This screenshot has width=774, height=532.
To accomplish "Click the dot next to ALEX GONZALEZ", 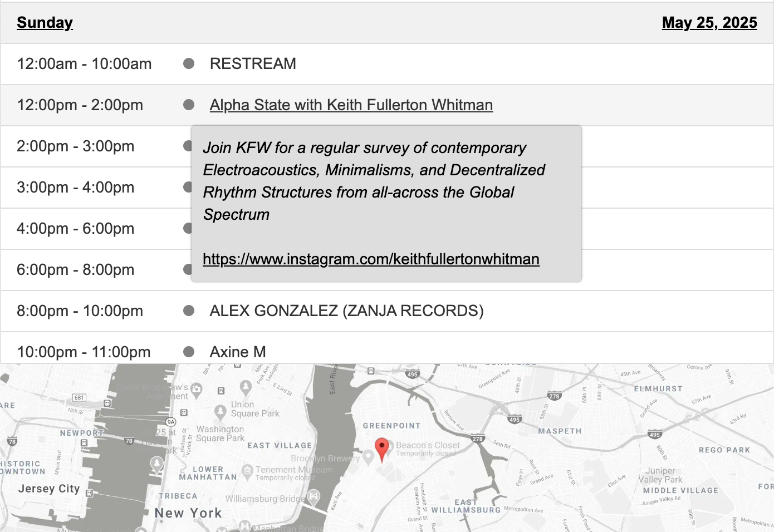I will [189, 311].
